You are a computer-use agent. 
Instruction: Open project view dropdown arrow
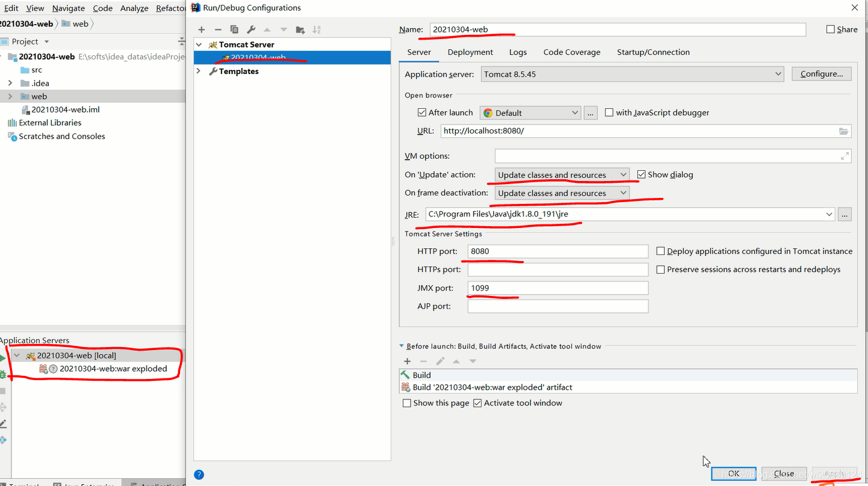click(46, 42)
